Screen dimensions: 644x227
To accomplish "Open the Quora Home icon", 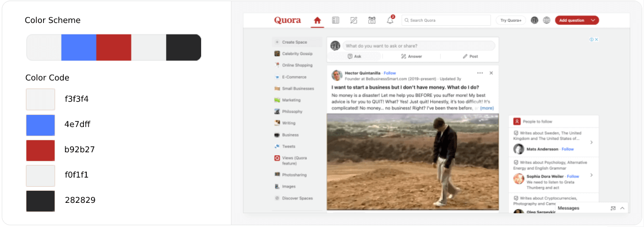I will (x=317, y=20).
